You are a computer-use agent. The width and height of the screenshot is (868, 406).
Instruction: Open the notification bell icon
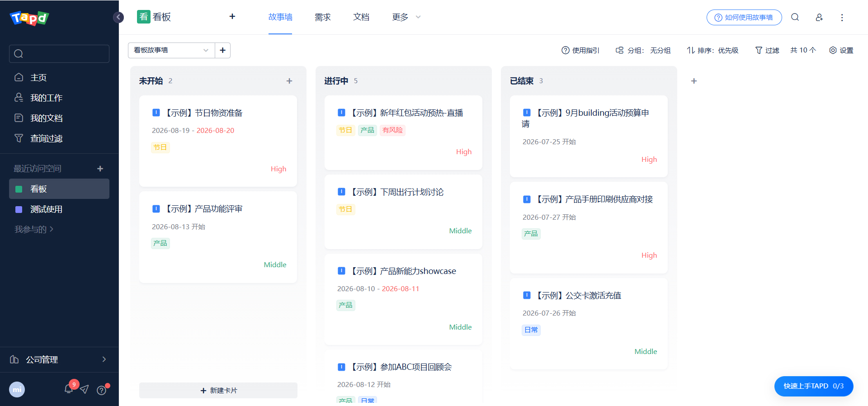click(x=69, y=388)
